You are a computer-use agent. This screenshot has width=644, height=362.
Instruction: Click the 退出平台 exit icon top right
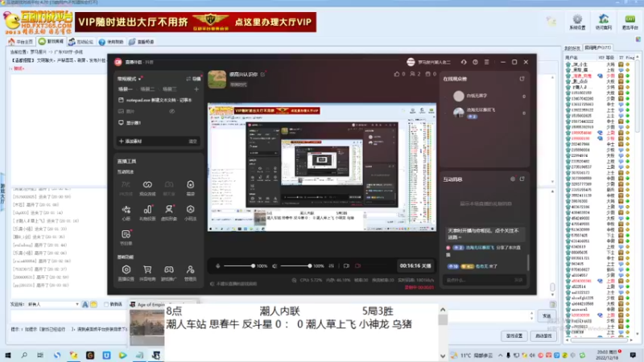pyautogui.click(x=630, y=22)
